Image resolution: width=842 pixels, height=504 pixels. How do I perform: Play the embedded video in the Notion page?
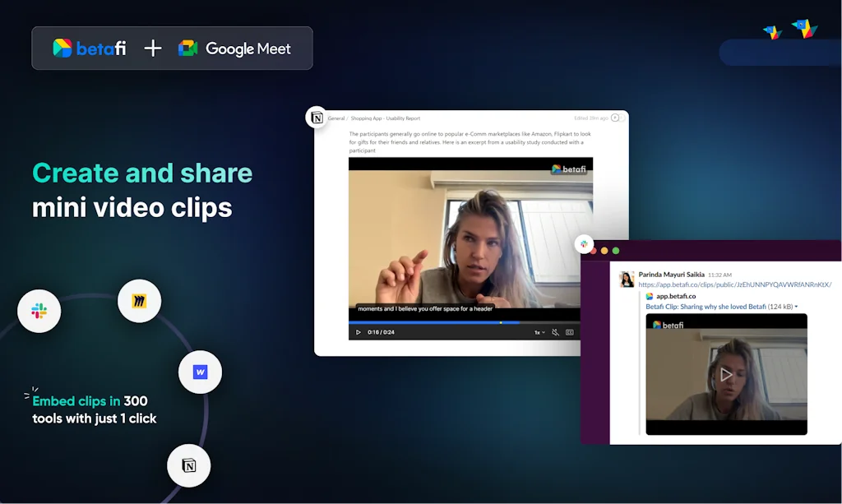pyautogui.click(x=359, y=332)
